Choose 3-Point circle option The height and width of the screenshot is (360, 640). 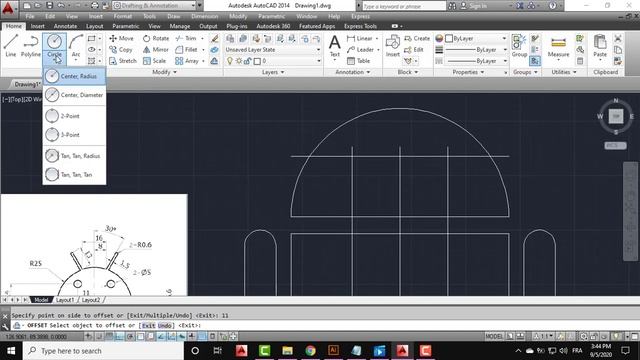(74, 134)
